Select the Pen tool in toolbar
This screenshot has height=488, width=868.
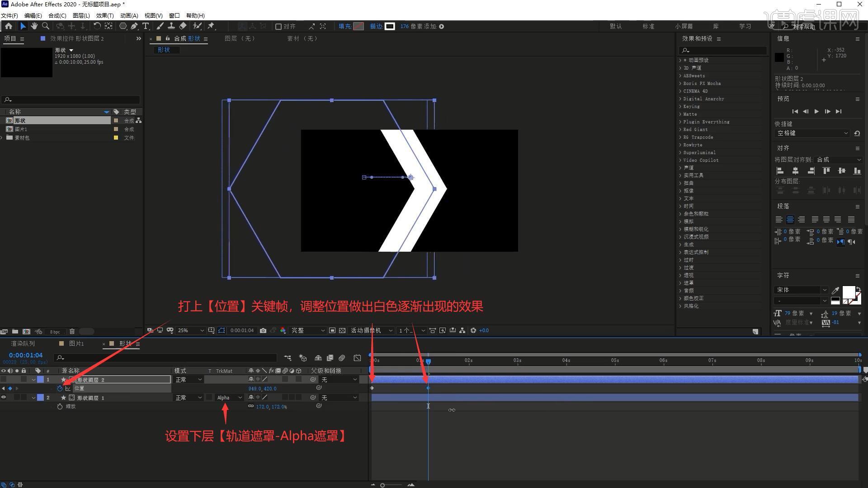(134, 26)
